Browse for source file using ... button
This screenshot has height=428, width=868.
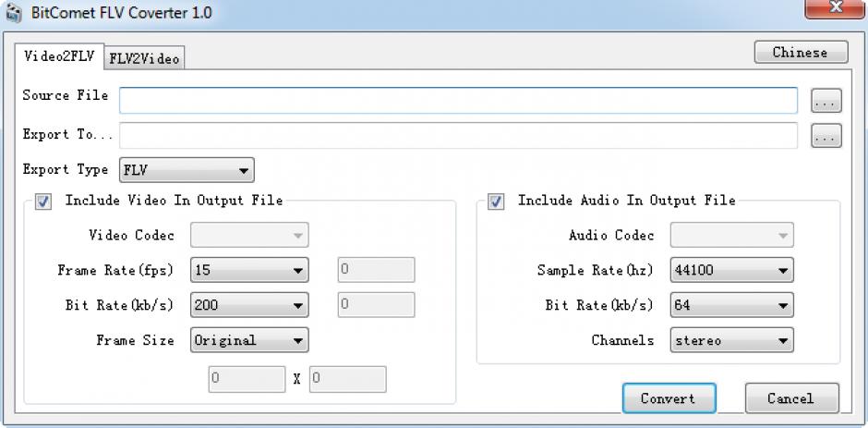click(x=826, y=101)
